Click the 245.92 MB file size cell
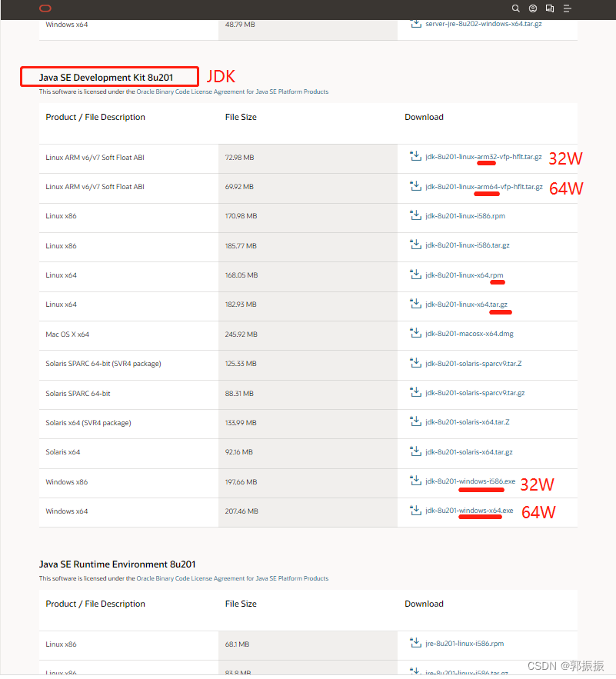Image resolution: width=616 pixels, height=679 pixels. pos(308,335)
